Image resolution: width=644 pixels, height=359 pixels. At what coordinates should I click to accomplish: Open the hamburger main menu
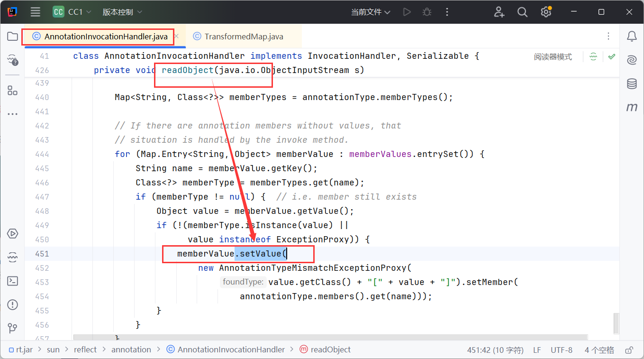coord(35,12)
